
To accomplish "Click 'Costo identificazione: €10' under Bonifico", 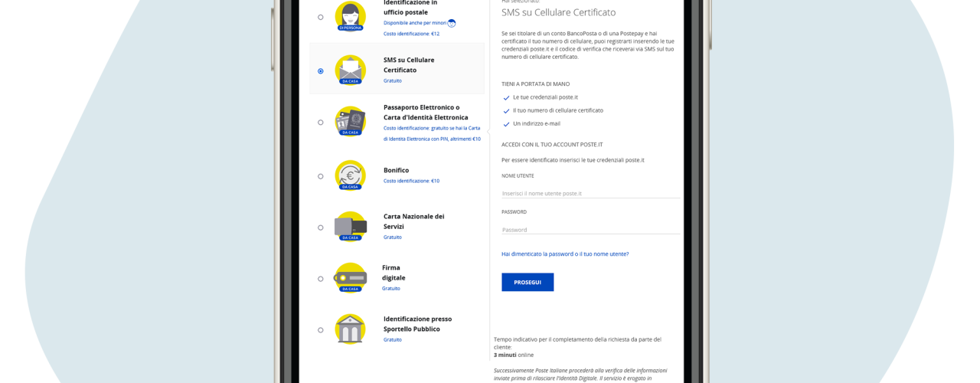I will 411,181.
